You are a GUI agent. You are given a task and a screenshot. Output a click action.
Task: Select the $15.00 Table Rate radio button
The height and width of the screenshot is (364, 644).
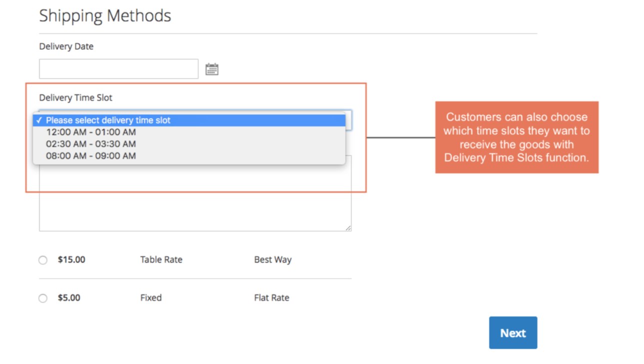click(43, 260)
